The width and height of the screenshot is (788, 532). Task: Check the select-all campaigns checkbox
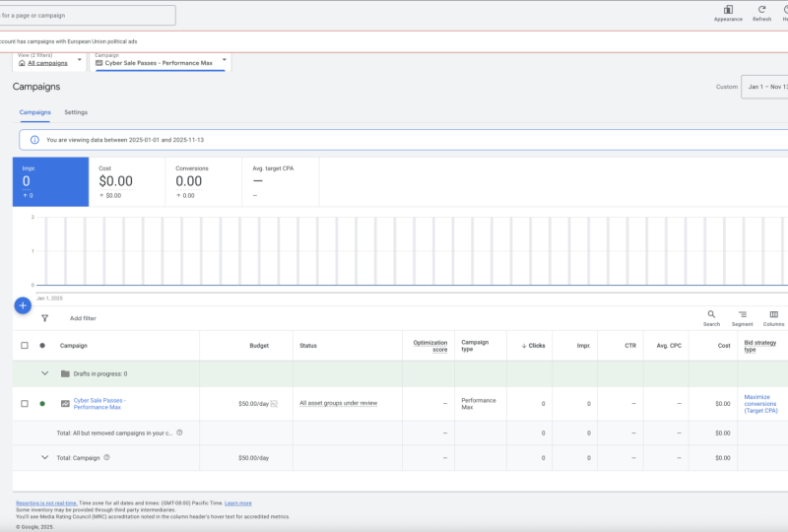tap(24, 346)
